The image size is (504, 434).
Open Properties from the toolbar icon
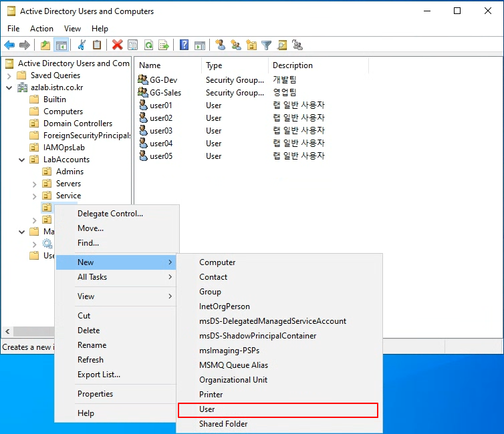(x=133, y=45)
